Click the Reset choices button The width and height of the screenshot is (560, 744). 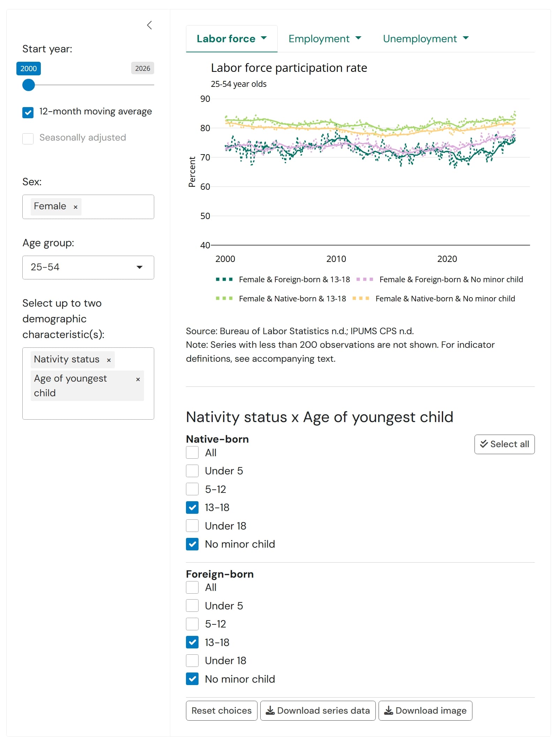tap(222, 711)
